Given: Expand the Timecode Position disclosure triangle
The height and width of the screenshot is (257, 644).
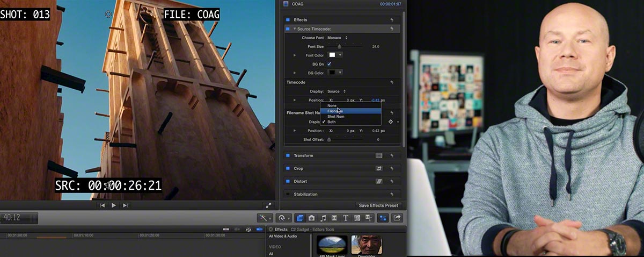Looking at the screenshot, I should point(295,100).
